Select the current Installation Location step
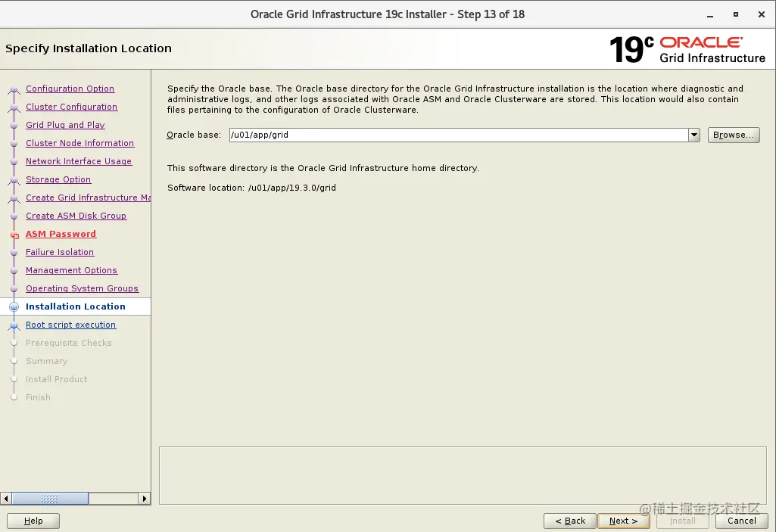Viewport: 776px width, 532px height. (x=75, y=306)
